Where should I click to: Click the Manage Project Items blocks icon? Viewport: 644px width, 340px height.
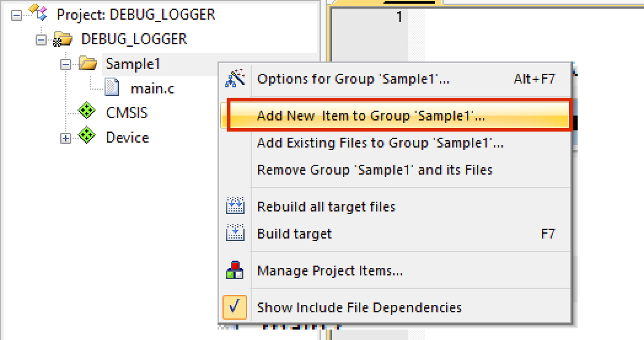pos(235,271)
